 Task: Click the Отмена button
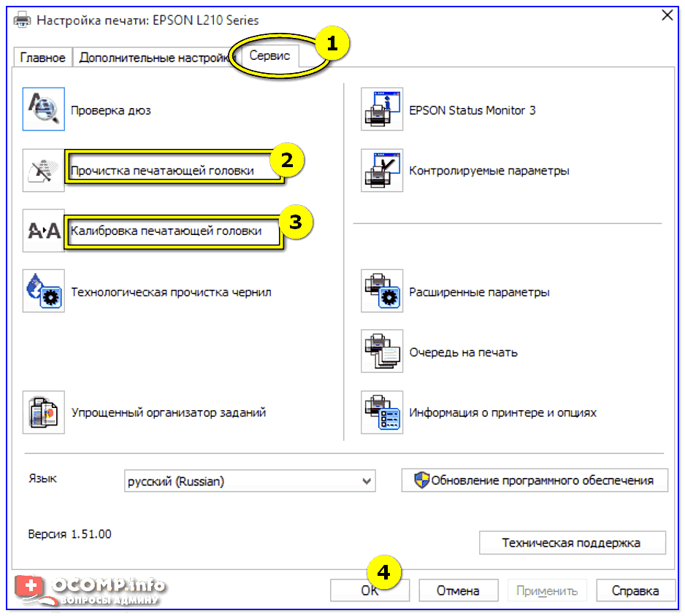[x=459, y=590]
